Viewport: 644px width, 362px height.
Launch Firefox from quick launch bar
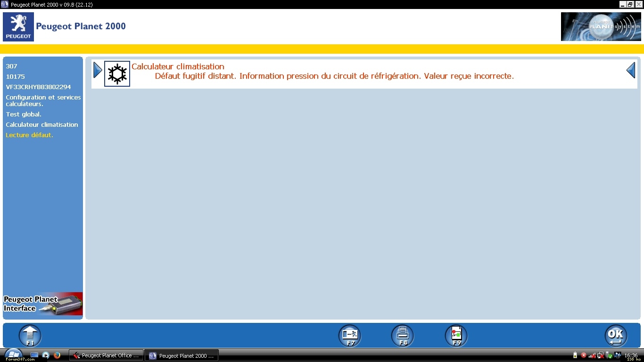[x=57, y=355]
